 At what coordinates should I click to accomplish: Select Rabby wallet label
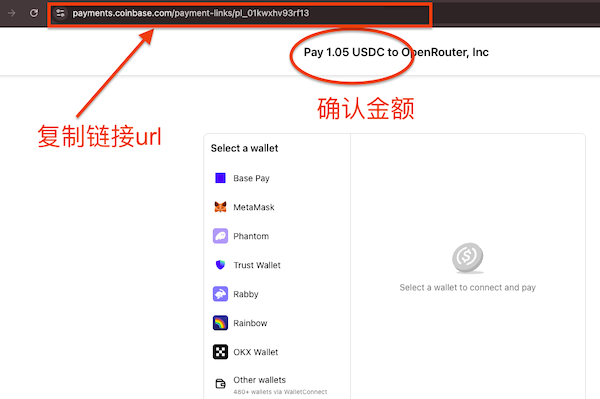[246, 294]
